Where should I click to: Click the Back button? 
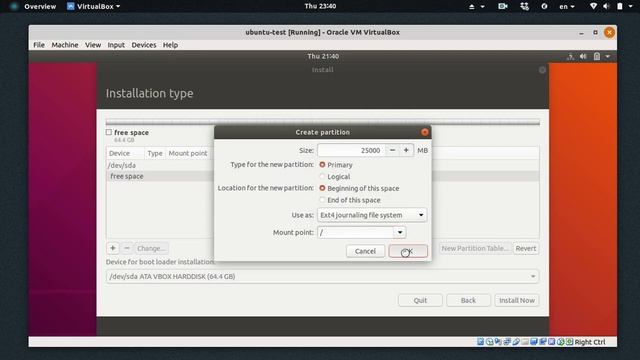(x=468, y=300)
